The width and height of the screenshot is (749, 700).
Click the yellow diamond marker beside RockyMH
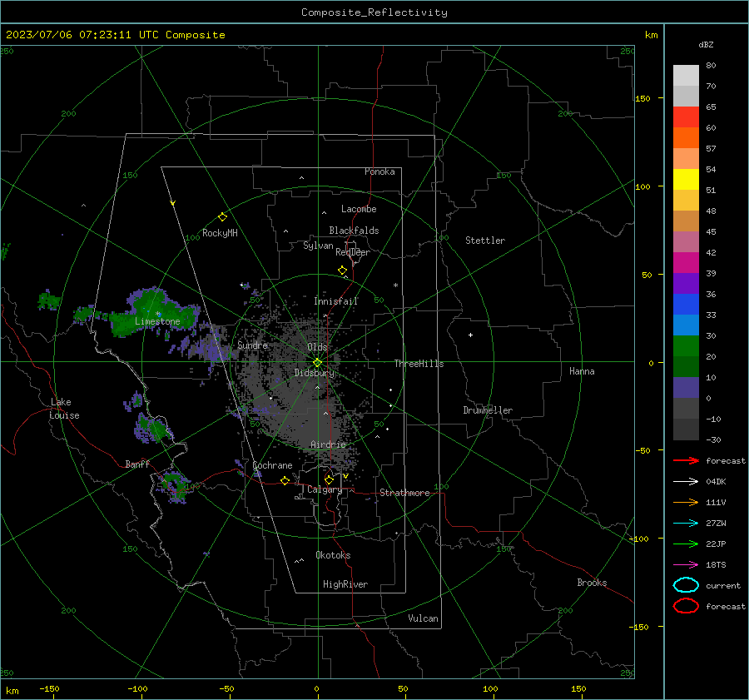(222, 217)
